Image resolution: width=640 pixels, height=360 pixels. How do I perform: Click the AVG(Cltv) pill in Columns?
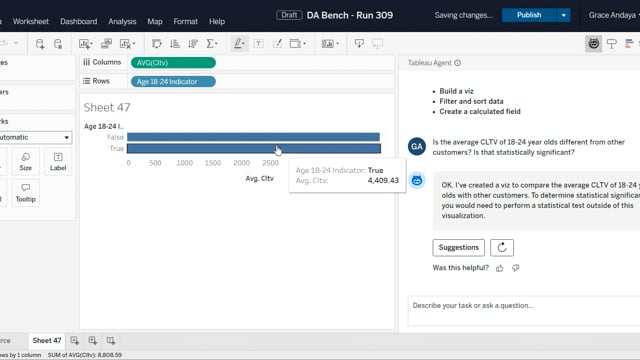tap(173, 63)
